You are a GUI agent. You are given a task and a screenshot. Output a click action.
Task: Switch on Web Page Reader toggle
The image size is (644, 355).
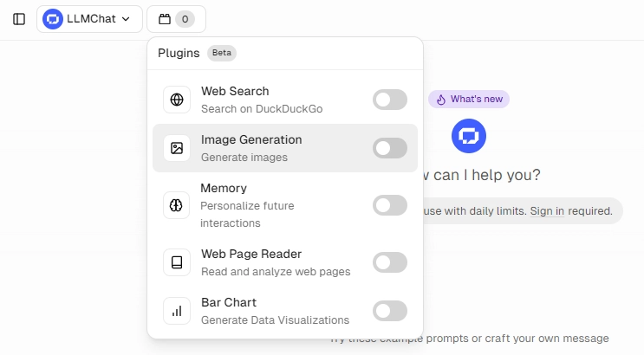(390, 262)
